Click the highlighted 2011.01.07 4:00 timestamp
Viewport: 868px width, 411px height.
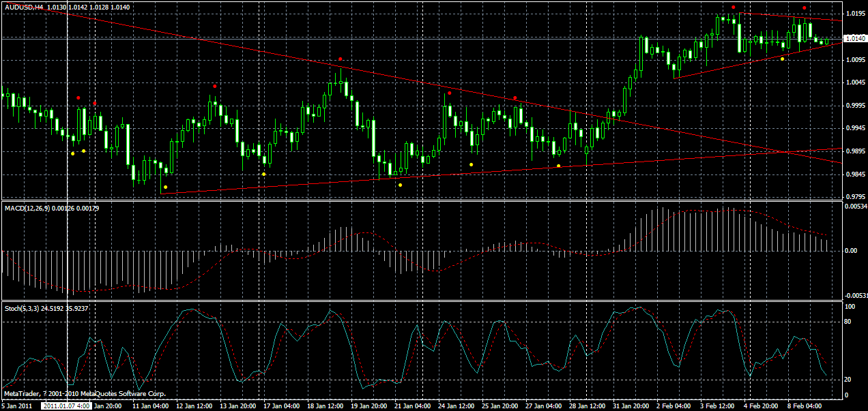click(66, 404)
